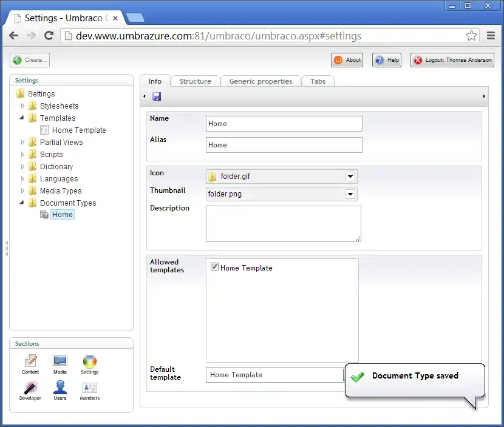This screenshot has height=427, width=504.
Task: Expand the Languages tree node
Action: coord(22,178)
